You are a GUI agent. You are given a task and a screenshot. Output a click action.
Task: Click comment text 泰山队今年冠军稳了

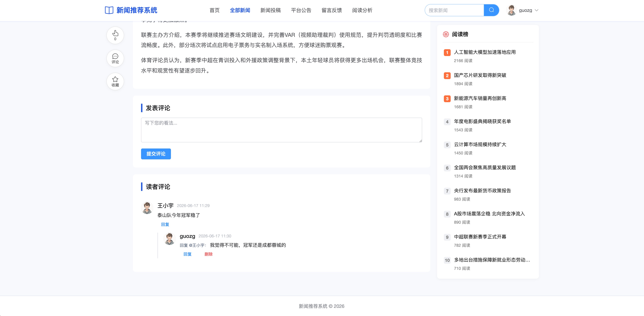pos(179,215)
